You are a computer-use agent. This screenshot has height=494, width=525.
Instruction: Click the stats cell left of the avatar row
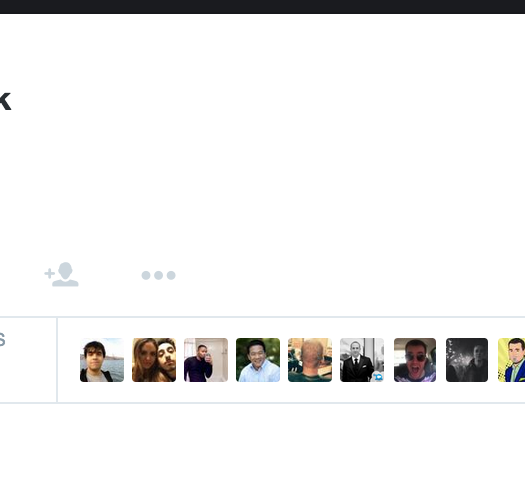[28, 360]
